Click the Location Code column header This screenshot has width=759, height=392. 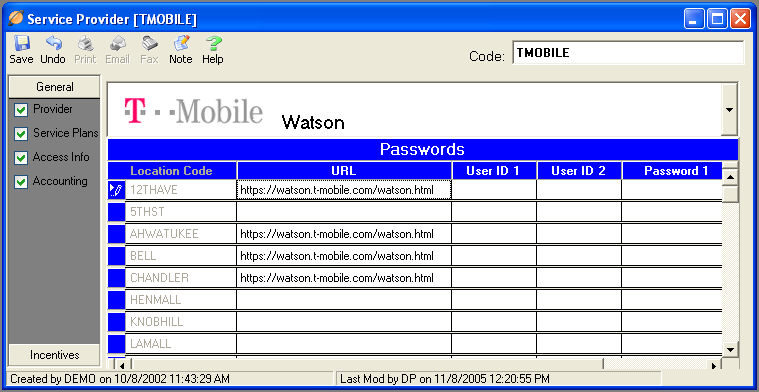click(x=171, y=171)
